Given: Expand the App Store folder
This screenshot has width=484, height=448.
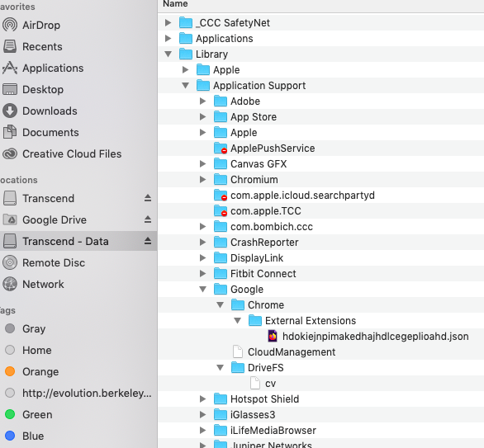Looking at the screenshot, I should pos(203,116).
